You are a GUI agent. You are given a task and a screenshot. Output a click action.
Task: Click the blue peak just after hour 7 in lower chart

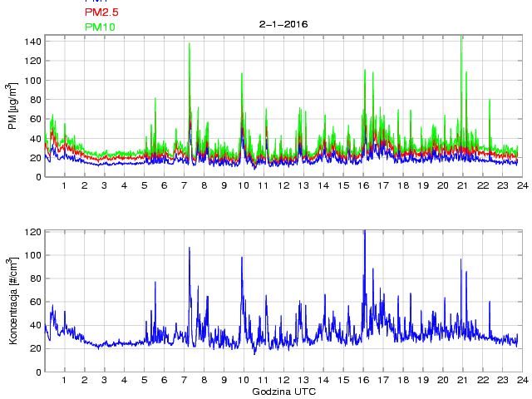190,249
